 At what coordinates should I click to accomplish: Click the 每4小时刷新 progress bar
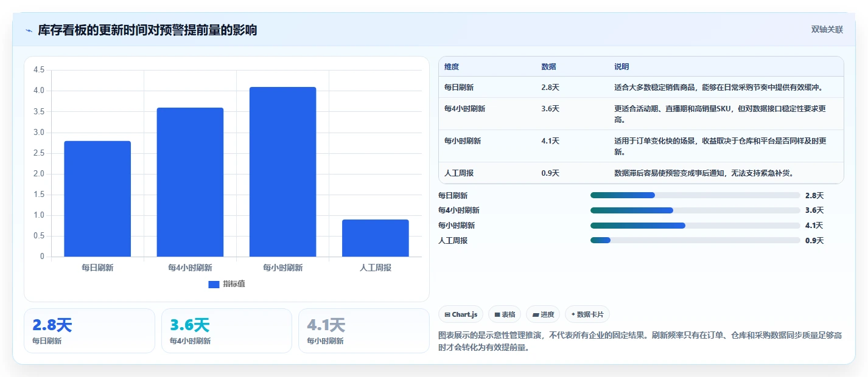(x=695, y=210)
